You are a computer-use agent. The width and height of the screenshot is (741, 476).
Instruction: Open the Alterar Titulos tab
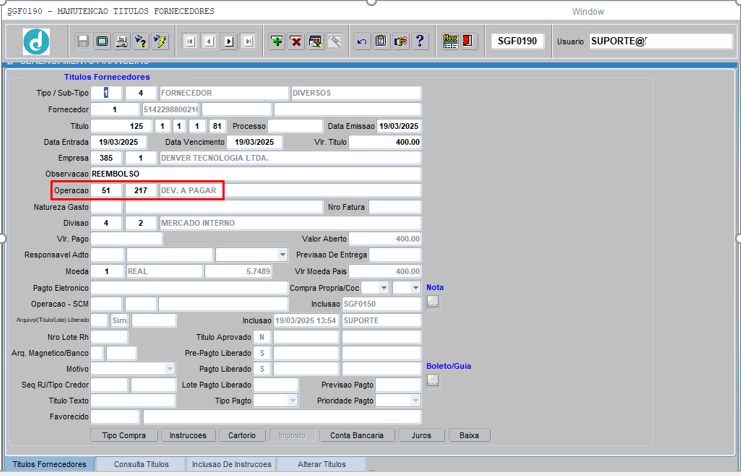click(322, 465)
